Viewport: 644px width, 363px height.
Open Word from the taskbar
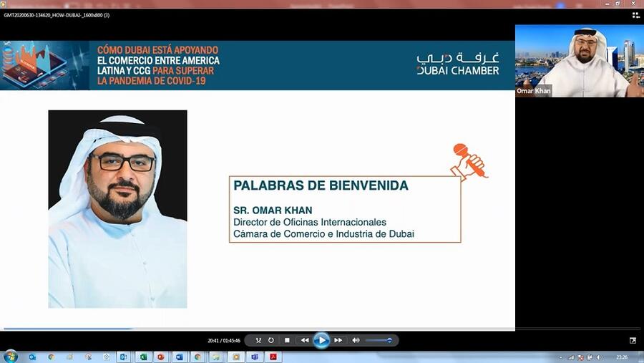[179, 357]
